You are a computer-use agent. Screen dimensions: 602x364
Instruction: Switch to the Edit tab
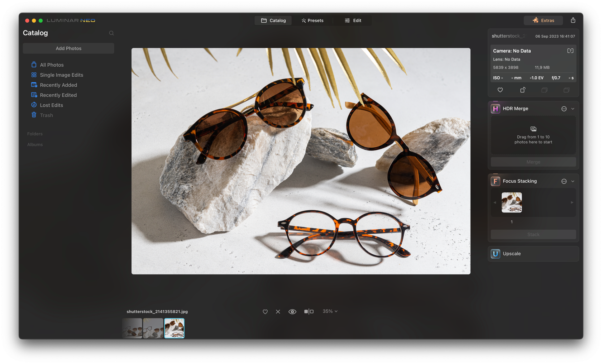click(353, 20)
